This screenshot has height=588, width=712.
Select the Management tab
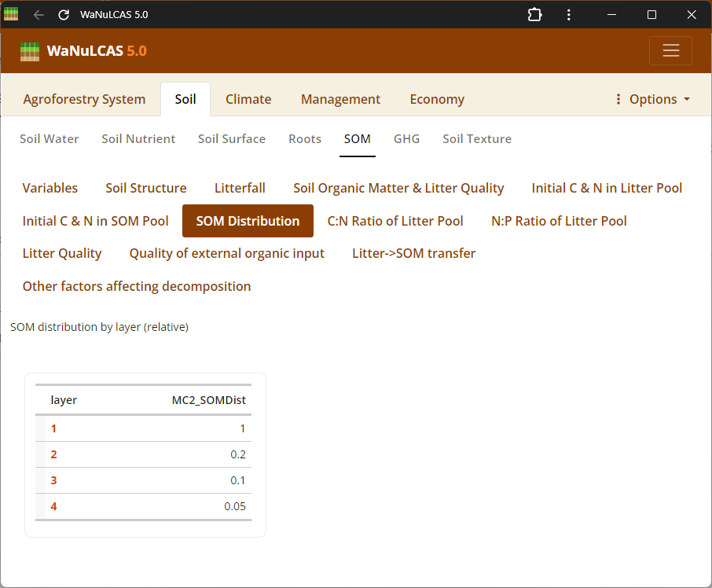pyautogui.click(x=340, y=99)
